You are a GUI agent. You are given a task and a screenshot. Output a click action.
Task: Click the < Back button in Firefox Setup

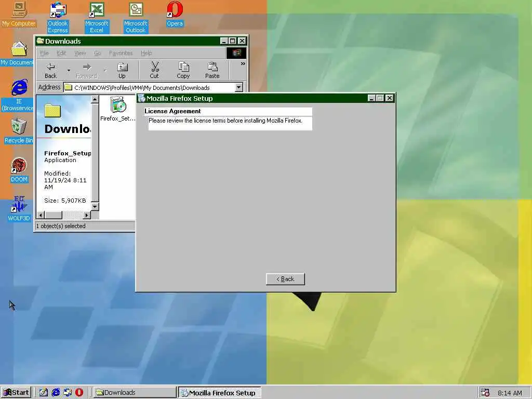point(285,279)
